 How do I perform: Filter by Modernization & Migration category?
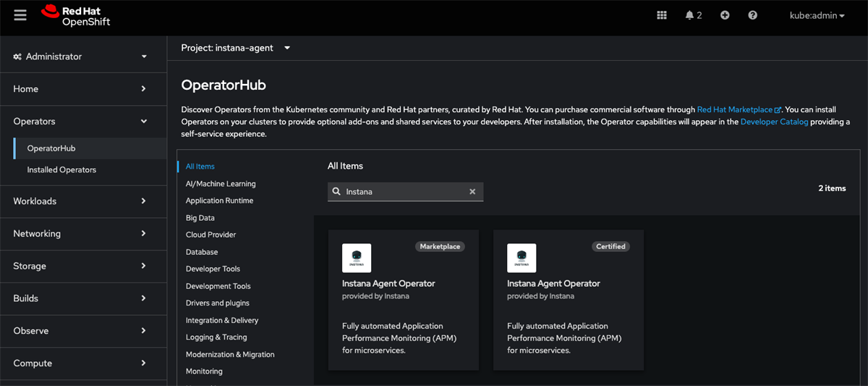(230, 355)
